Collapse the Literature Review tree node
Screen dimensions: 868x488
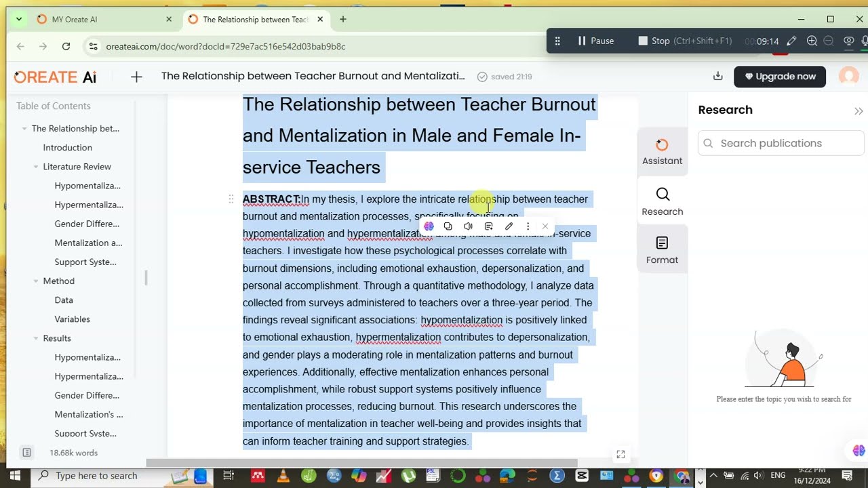click(36, 167)
